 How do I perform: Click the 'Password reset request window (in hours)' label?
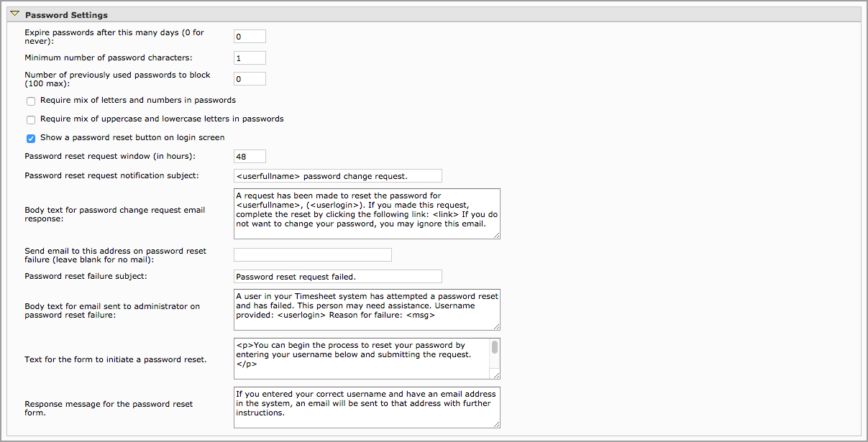click(x=110, y=156)
